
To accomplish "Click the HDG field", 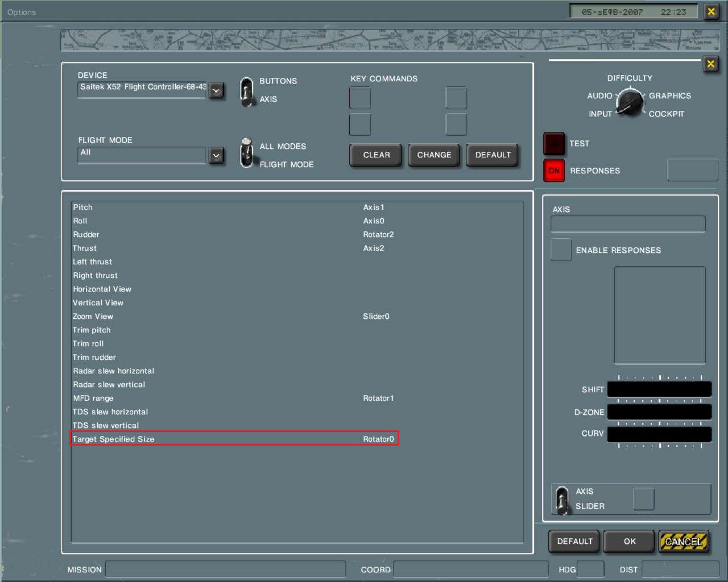I will (590, 569).
